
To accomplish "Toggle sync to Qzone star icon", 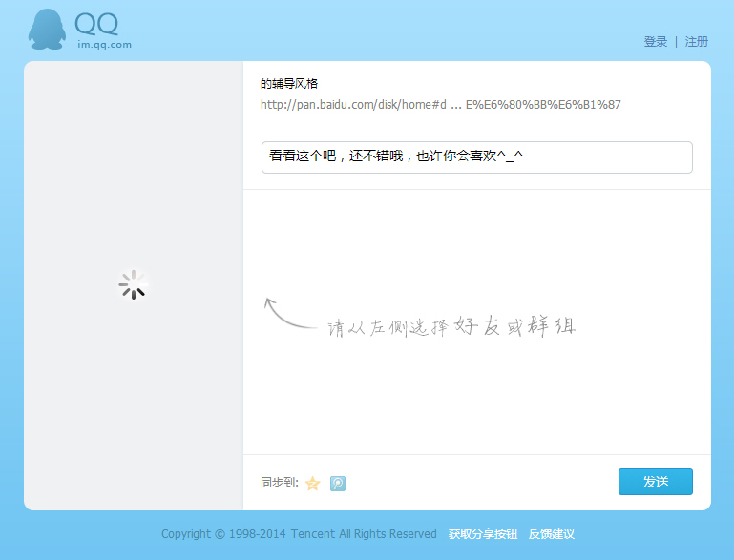I will click(x=313, y=483).
